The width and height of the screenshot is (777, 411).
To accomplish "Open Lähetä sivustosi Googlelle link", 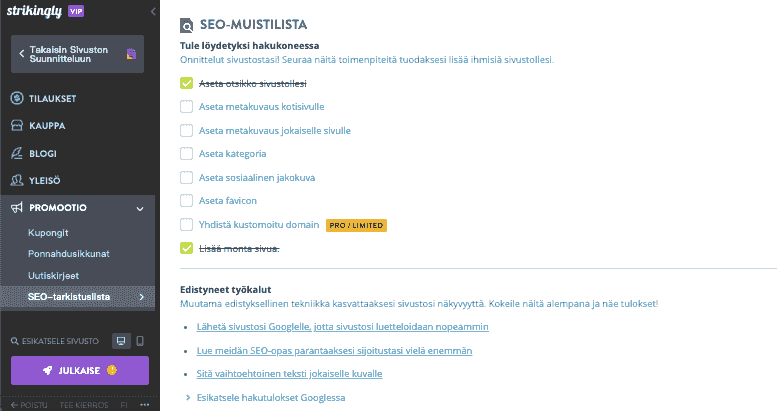I will tap(342, 327).
